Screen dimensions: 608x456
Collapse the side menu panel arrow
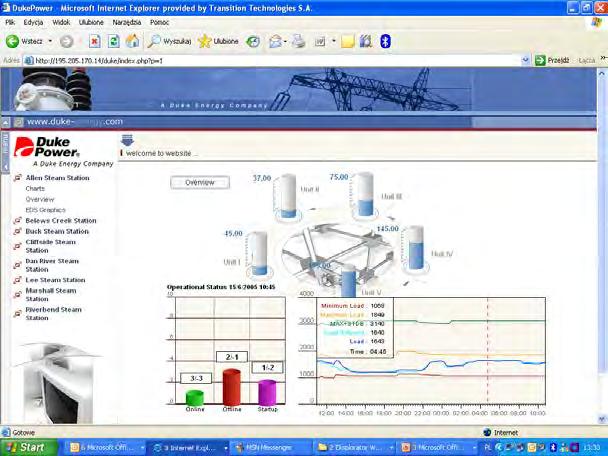(x=5, y=167)
